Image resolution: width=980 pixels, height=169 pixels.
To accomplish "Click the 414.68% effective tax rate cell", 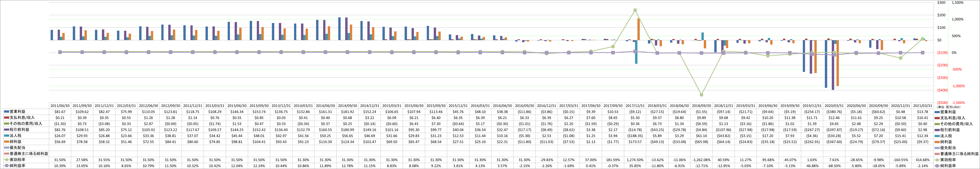I will tap(923, 160).
